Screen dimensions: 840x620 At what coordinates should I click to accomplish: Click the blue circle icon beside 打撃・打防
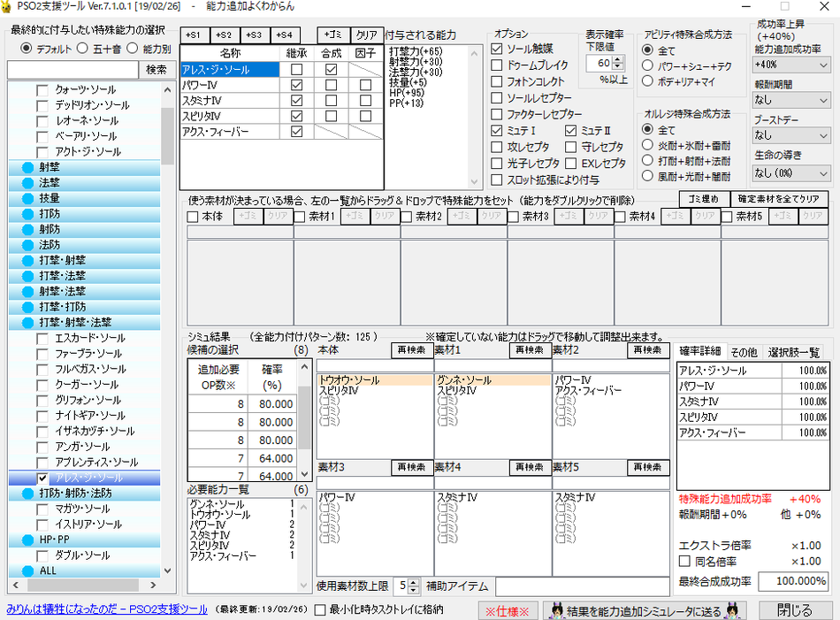tap(28, 308)
